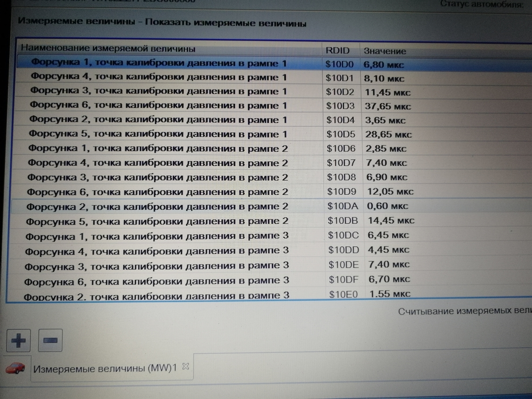This screenshot has height=399, width=532.
Task: Click the RDID column header
Action: (337, 50)
